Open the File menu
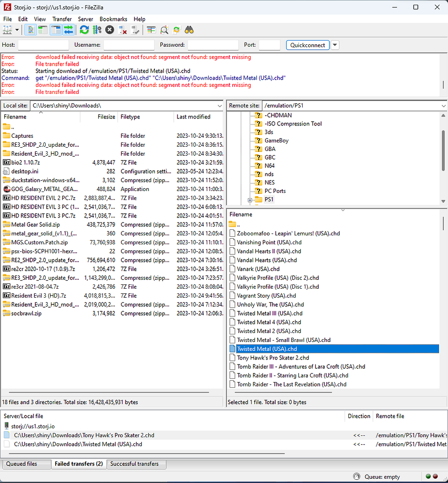 coord(8,19)
